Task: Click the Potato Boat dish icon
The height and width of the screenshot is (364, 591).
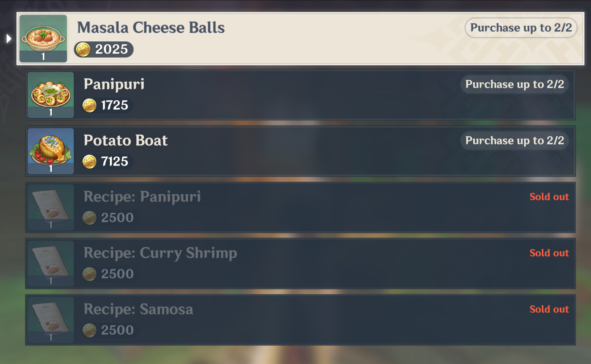Action: (51, 151)
